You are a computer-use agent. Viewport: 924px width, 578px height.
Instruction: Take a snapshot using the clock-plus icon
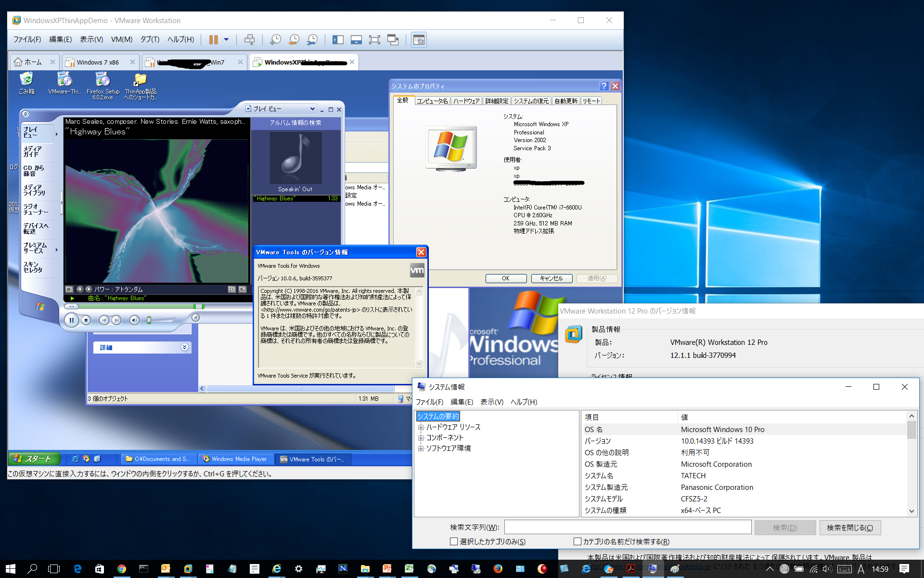click(x=275, y=39)
